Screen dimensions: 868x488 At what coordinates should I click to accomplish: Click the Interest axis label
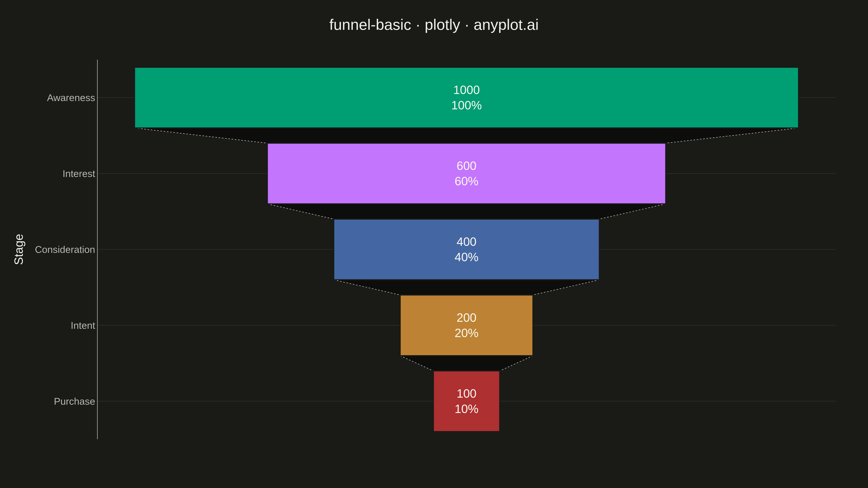tap(79, 174)
